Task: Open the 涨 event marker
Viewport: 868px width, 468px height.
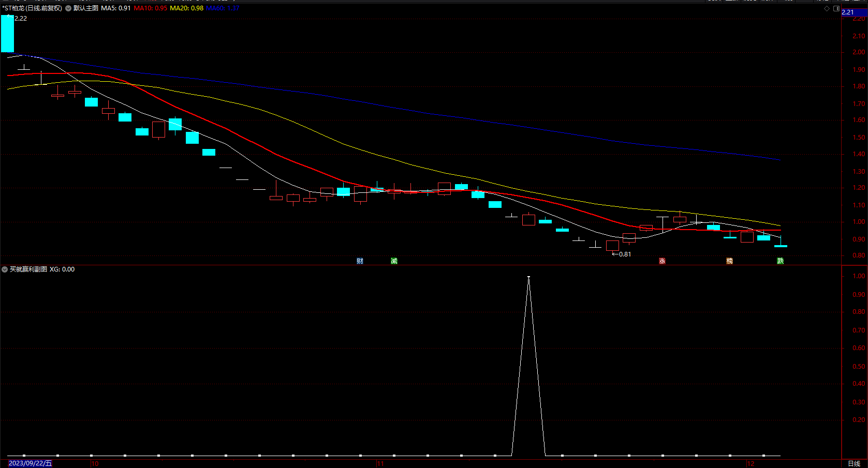Action: (662, 261)
